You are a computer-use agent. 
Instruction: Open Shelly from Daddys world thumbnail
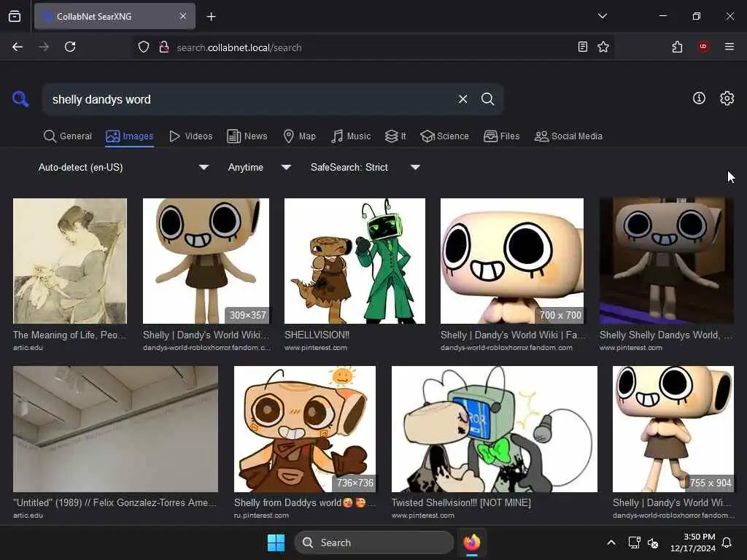tap(305, 429)
